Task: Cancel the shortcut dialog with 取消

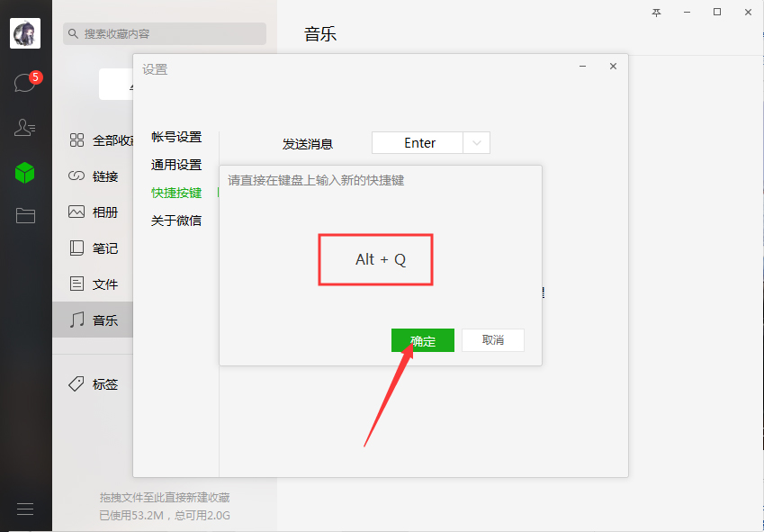Action: 492,340
